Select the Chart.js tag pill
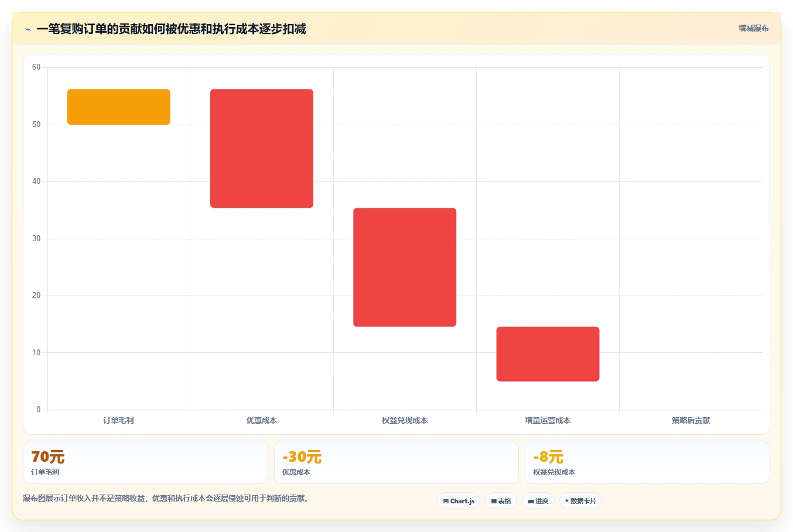The height and width of the screenshot is (532, 793). coord(459,501)
